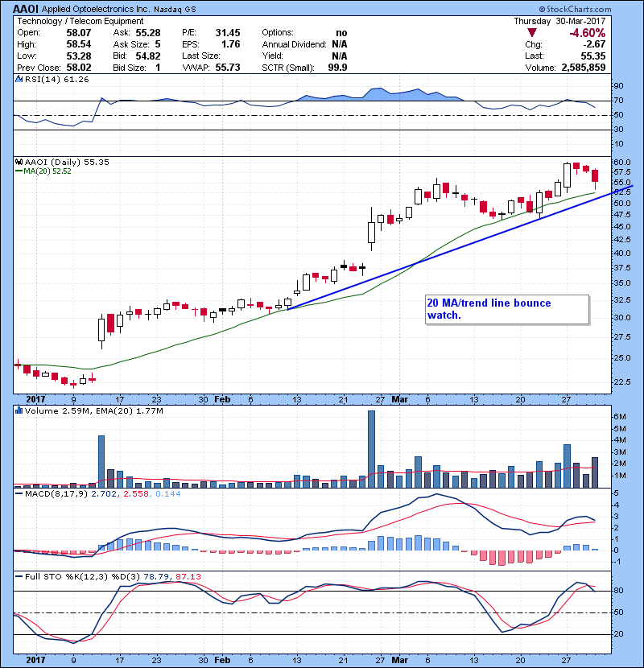The height and width of the screenshot is (668, 644).
Task: Click the 20 MA/trend line bounce watch note
Action: pyautogui.click(x=507, y=309)
